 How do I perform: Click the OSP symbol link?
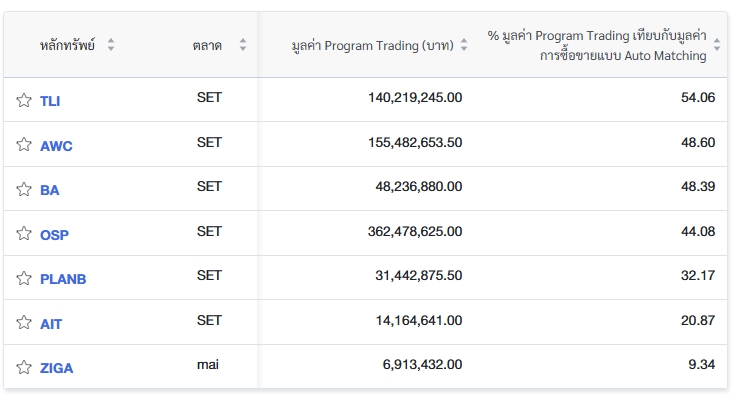pos(54,235)
